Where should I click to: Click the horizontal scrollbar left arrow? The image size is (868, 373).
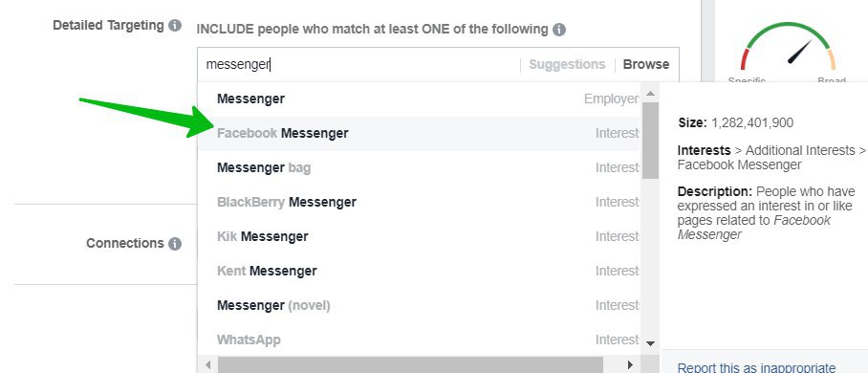208,364
